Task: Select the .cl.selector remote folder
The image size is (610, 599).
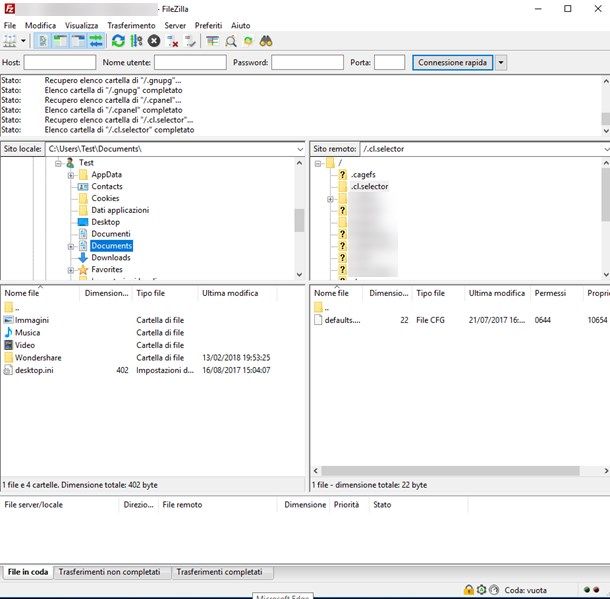Action: point(369,187)
